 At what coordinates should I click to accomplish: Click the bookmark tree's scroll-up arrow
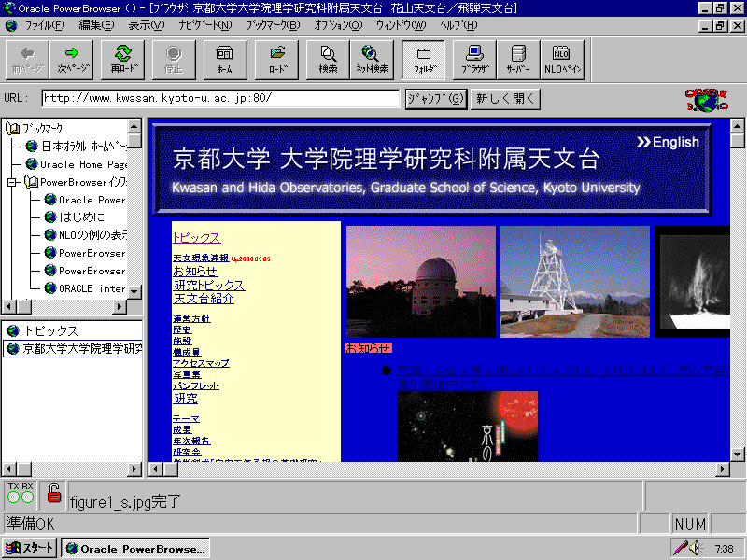[134, 126]
